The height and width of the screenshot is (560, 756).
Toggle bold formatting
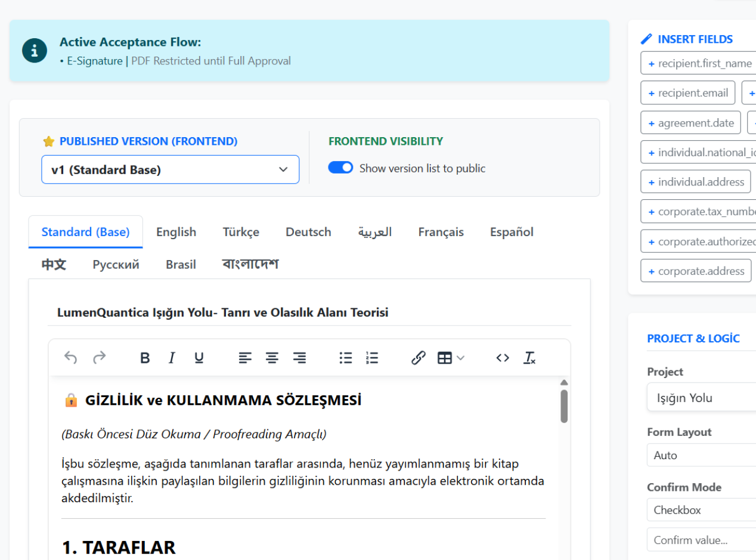pyautogui.click(x=145, y=358)
